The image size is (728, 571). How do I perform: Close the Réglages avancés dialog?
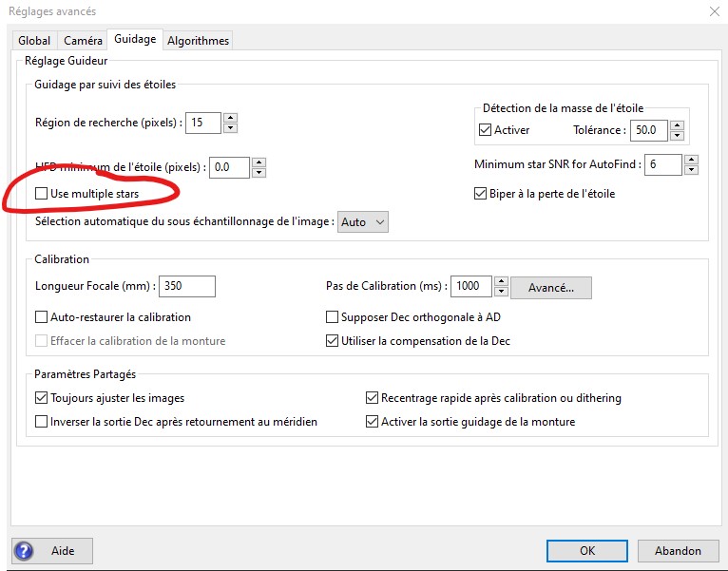pyautogui.click(x=714, y=11)
